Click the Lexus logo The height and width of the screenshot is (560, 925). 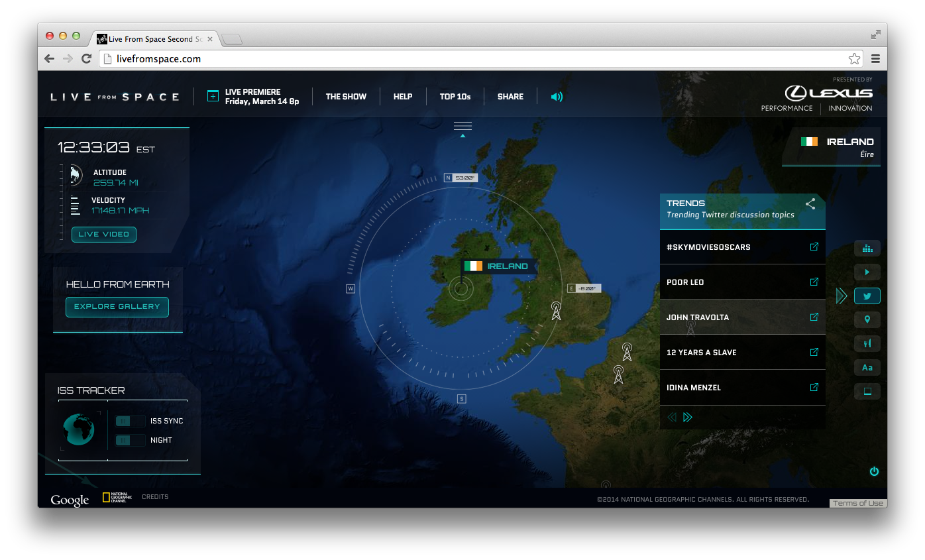point(828,93)
